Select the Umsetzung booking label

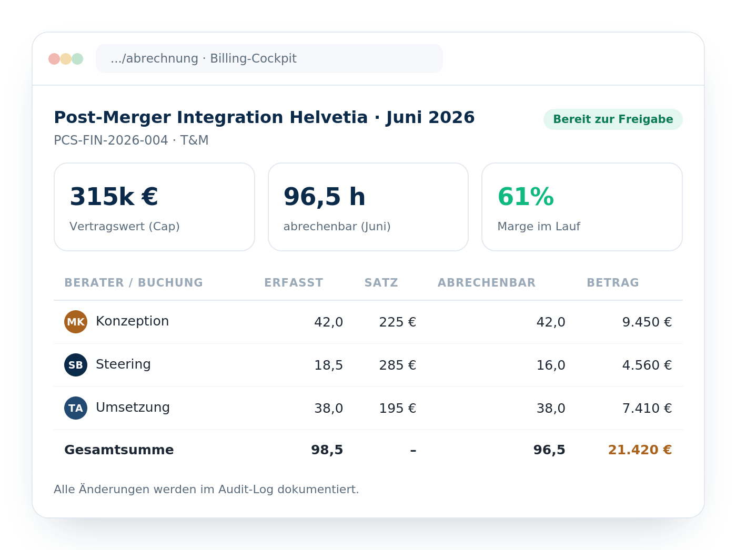[x=133, y=408]
